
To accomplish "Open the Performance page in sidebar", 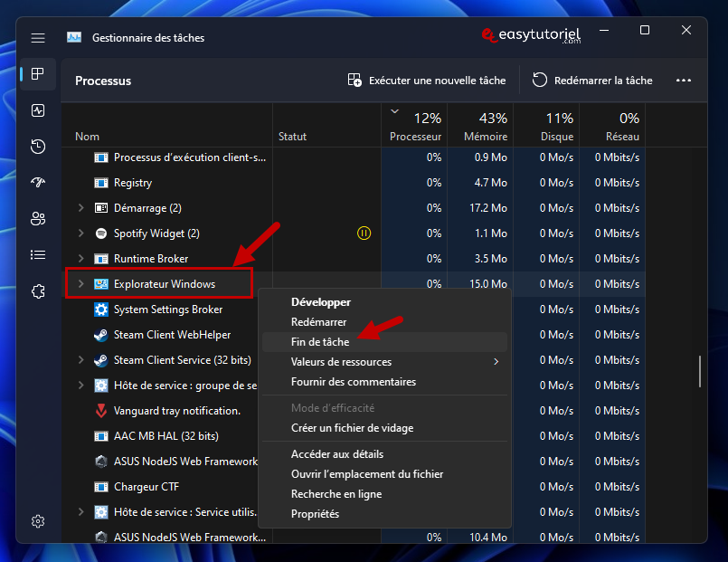I will 38,110.
